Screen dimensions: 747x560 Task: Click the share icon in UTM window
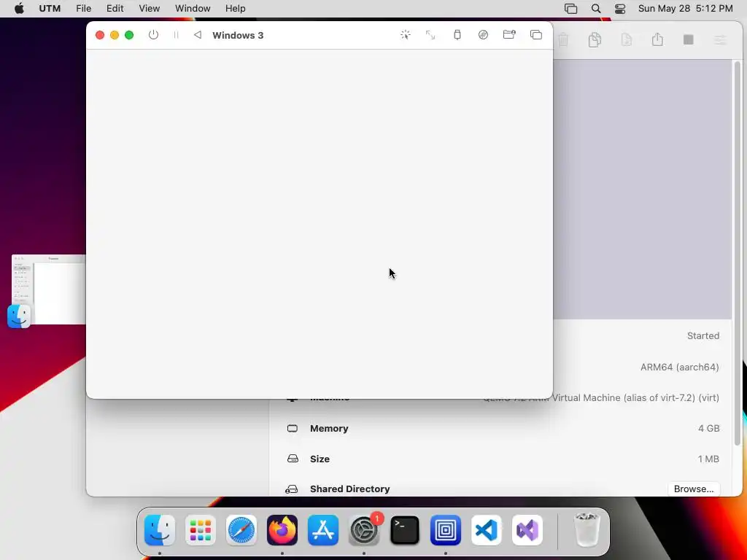point(657,39)
